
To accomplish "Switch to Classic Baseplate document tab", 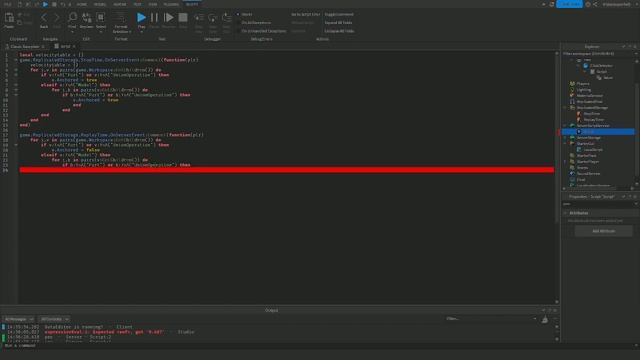I will tap(24, 47).
